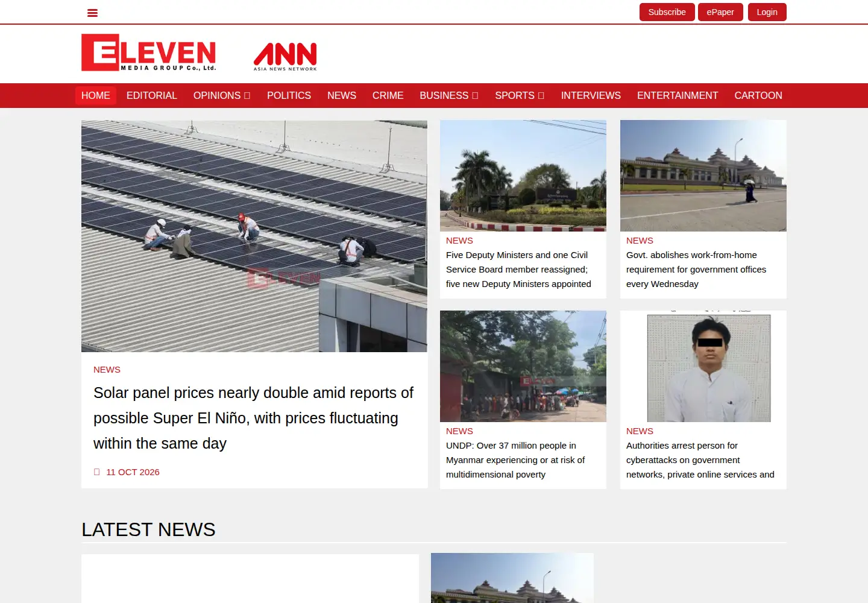Click the 11 OCT 2026 date text
The width and height of the screenshot is (868, 603).
point(133,472)
